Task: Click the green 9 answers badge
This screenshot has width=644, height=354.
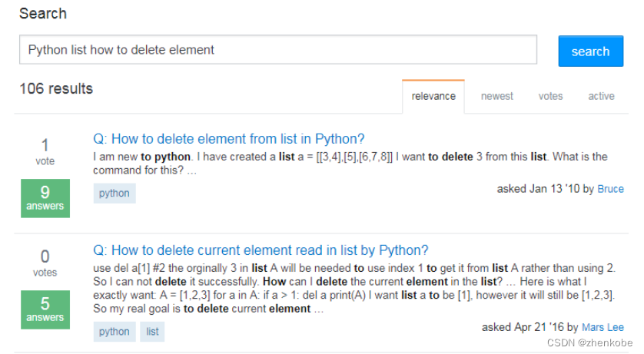Action: click(45, 198)
